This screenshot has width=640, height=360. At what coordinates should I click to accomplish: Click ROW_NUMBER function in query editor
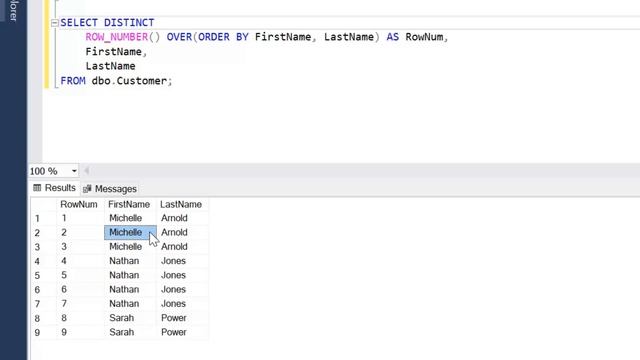tap(117, 37)
